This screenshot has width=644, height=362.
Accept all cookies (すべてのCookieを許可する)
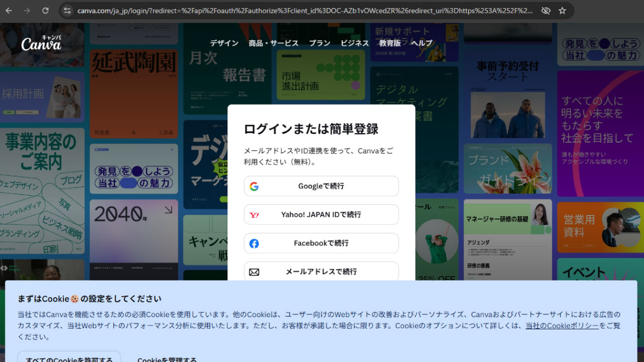[69, 357]
